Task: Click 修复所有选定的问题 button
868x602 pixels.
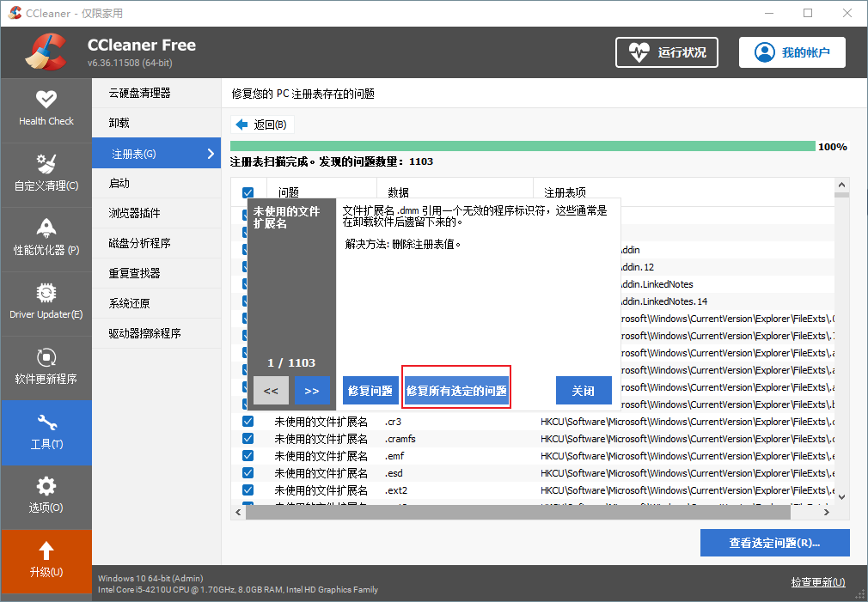Action: 456,391
